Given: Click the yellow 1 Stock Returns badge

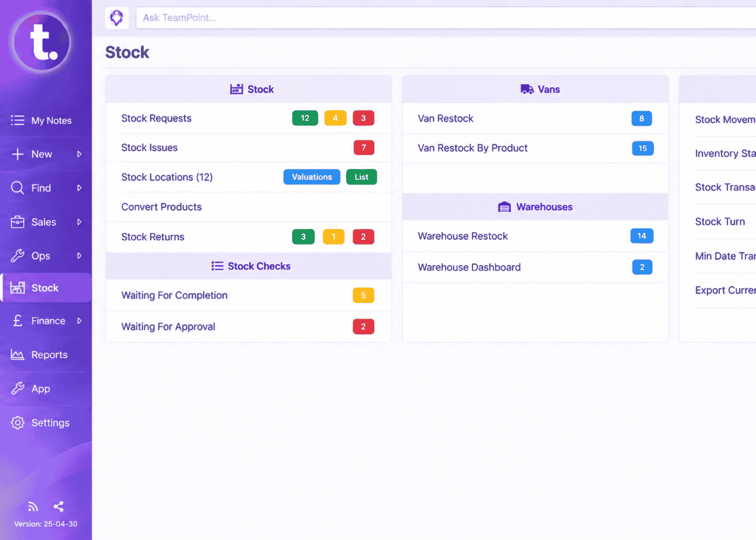Looking at the screenshot, I should pyautogui.click(x=334, y=237).
